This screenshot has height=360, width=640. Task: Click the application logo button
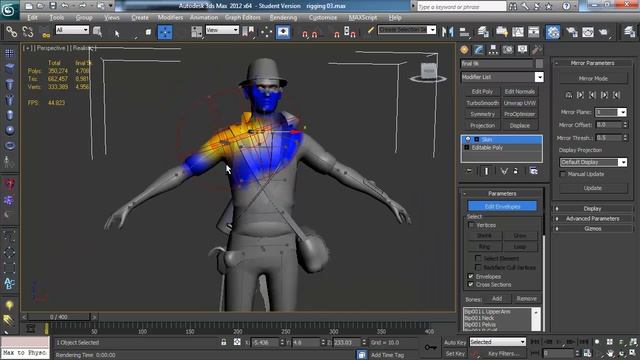[9, 9]
